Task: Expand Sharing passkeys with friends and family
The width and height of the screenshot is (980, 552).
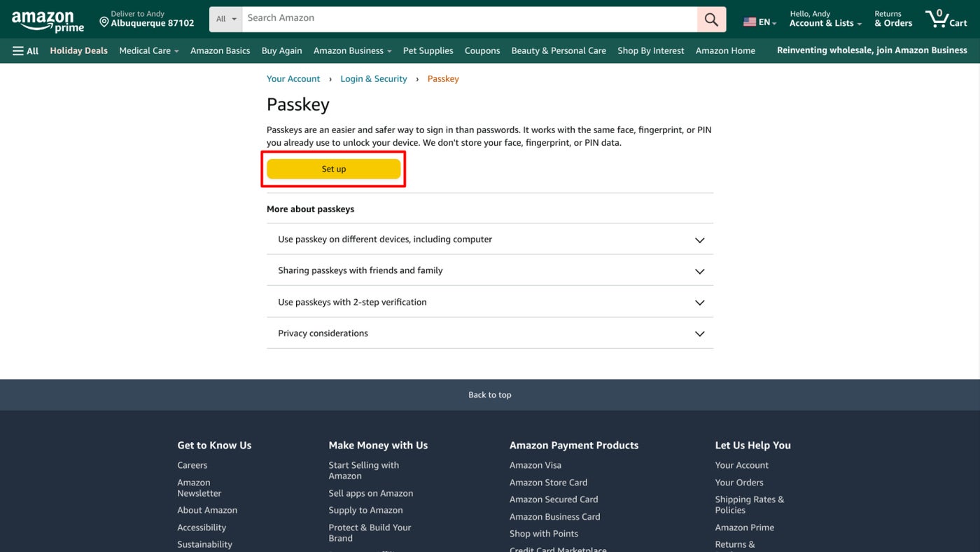Action: point(490,270)
